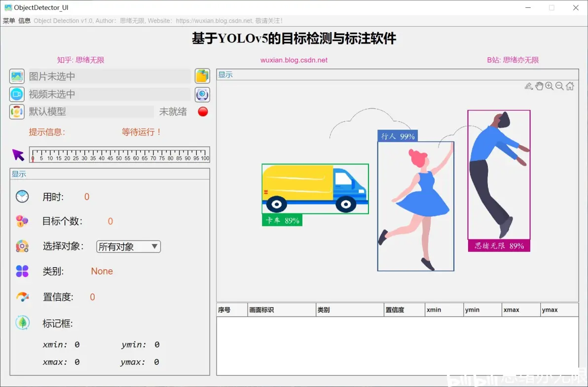The height and width of the screenshot is (387, 588).
Task: Click the colored balls icon by 目标个数
Action: (22, 221)
